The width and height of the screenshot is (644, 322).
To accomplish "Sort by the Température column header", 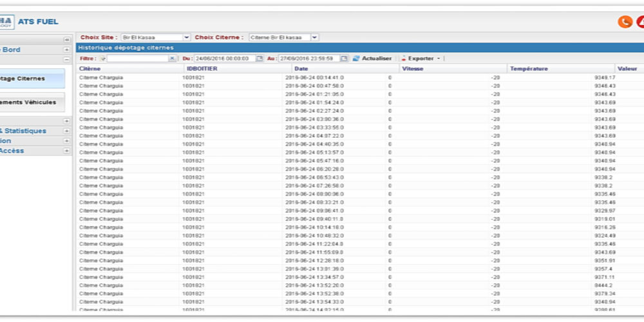I will [528, 68].
